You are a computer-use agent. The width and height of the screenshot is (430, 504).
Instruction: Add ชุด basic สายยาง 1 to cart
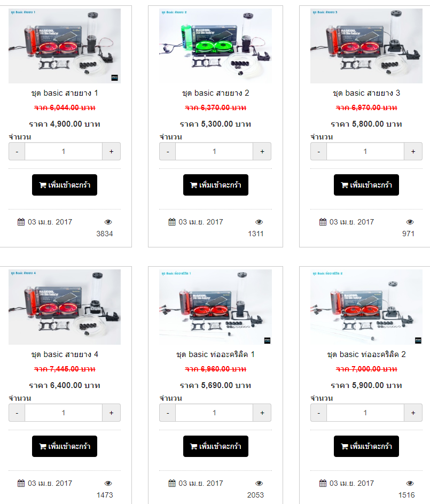coord(65,185)
